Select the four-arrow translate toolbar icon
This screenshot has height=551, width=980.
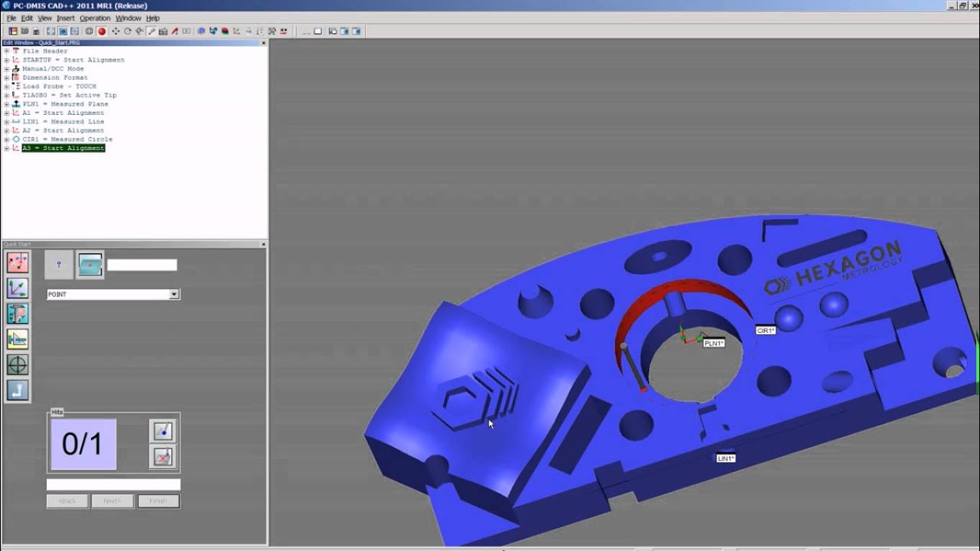tap(116, 31)
